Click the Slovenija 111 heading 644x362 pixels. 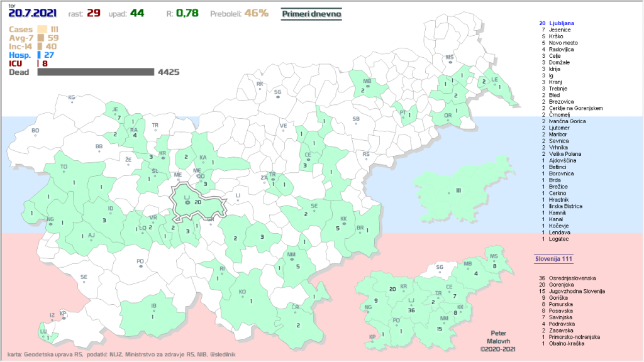point(553,259)
